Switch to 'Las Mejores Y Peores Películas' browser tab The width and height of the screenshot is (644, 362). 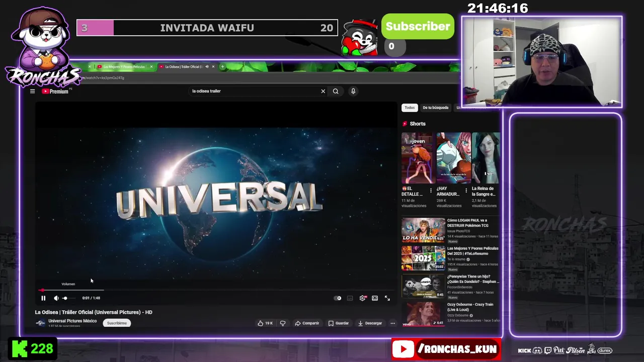[124, 67]
